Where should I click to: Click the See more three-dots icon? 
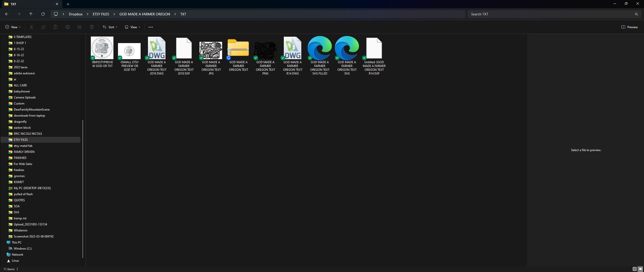[x=150, y=27]
